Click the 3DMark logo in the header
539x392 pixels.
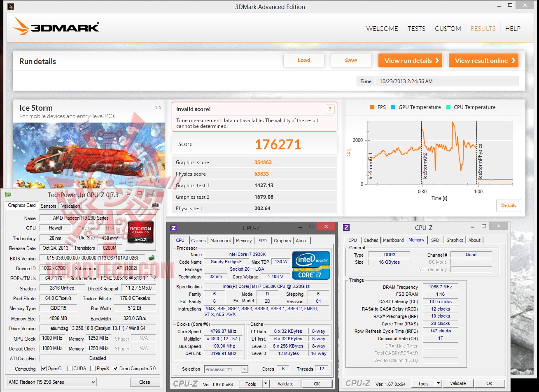tap(56, 26)
